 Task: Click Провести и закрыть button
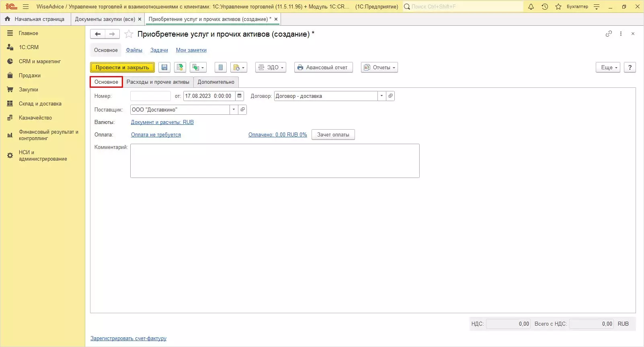pyautogui.click(x=122, y=67)
